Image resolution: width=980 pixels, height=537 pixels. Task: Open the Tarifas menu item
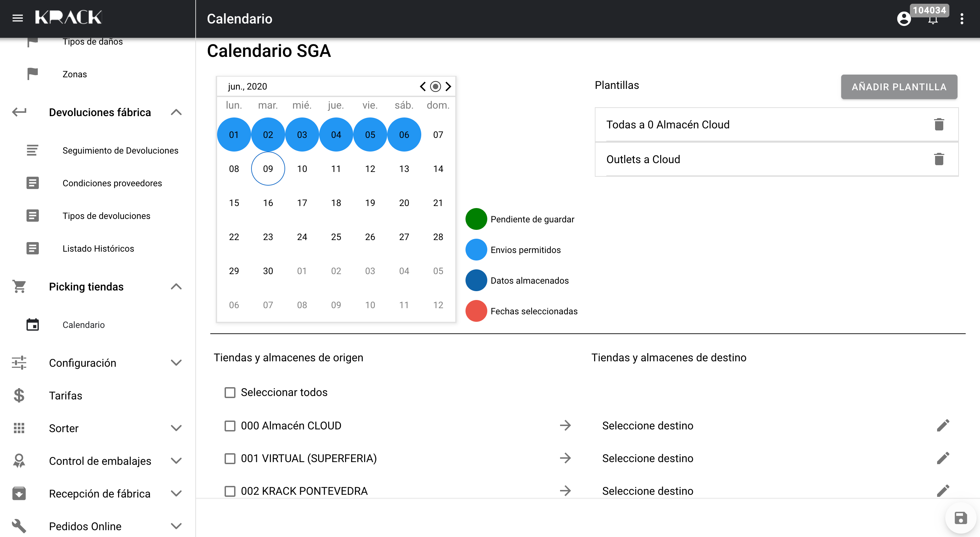[x=65, y=395]
